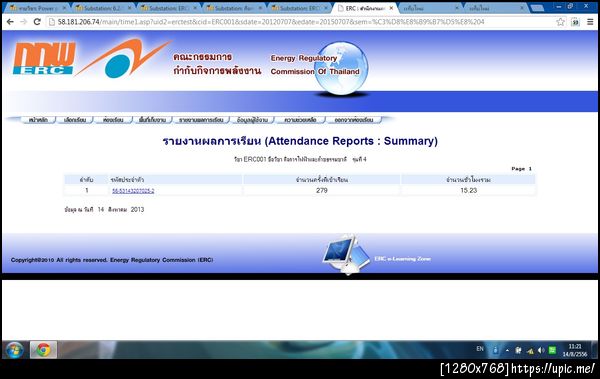Click the blue tray icon beside EN
The width and height of the screenshot is (600, 379).
[496, 350]
